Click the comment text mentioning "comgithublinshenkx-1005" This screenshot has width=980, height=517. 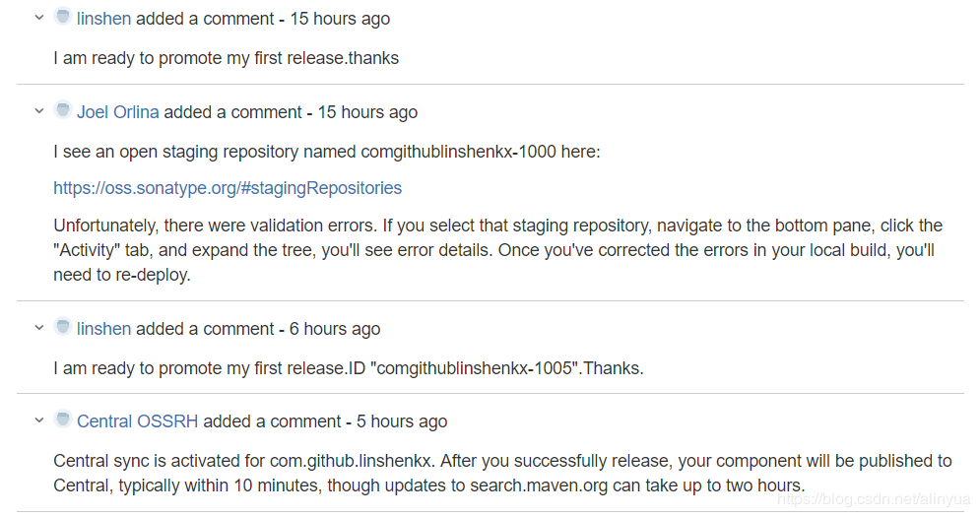click(x=348, y=368)
